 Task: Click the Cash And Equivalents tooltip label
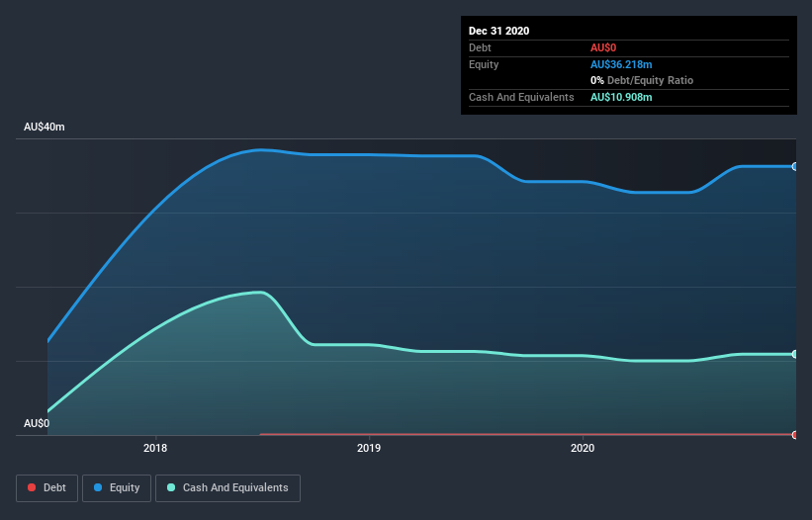point(521,97)
